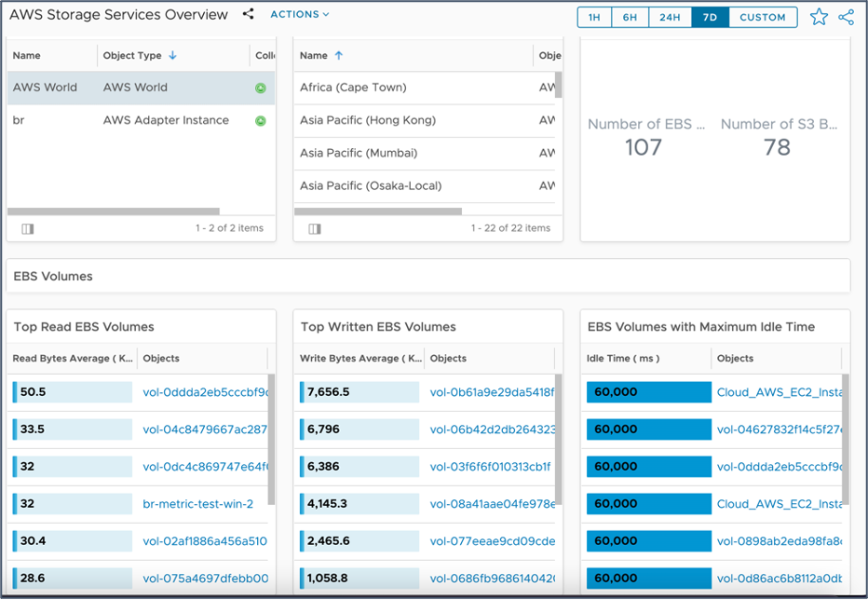Sort regions by Name column arrow

(339, 56)
